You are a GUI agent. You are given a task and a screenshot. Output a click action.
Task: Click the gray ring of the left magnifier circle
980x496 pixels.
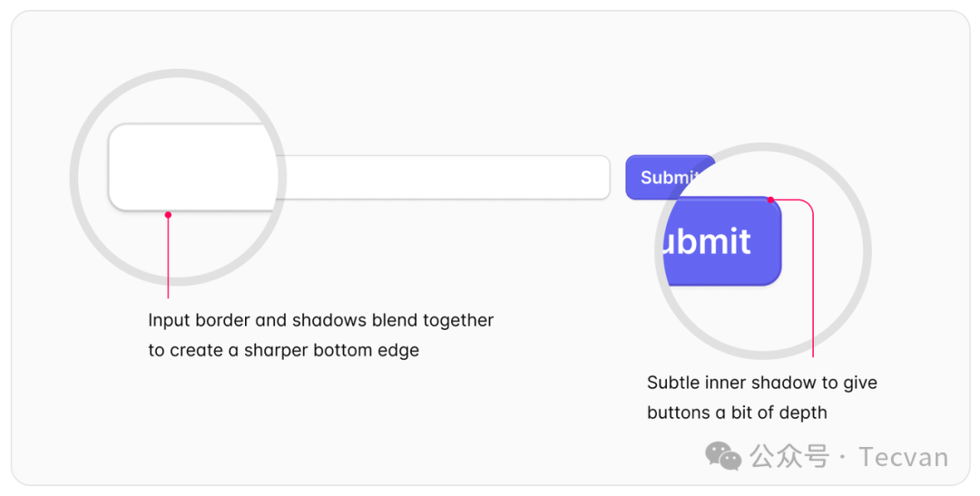(x=74, y=178)
